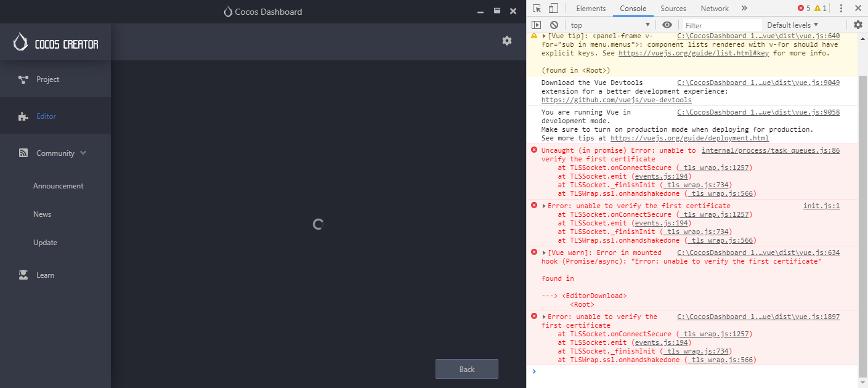This screenshot has width=868, height=388.
Task: Open console settings gear
Action: click(858, 25)
